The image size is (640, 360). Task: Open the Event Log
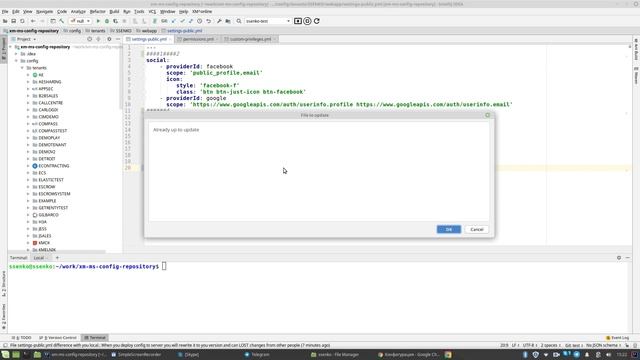pos(617,338)
